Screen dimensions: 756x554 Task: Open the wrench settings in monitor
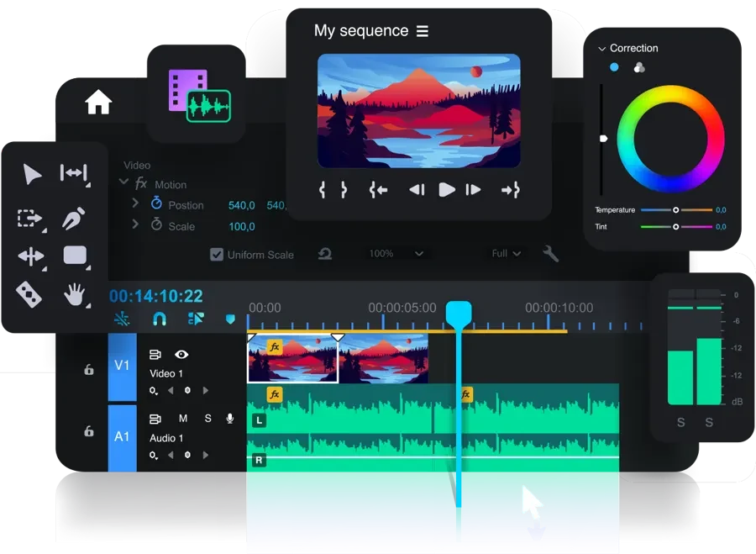click(x=550, y=253)
